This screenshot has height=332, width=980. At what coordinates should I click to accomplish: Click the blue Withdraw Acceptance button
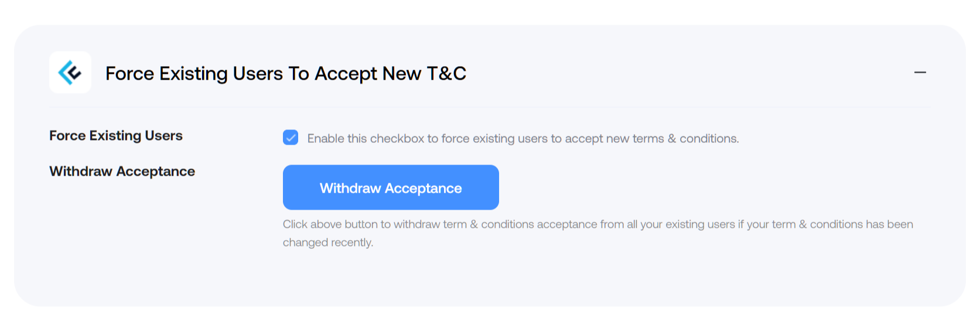391,187
